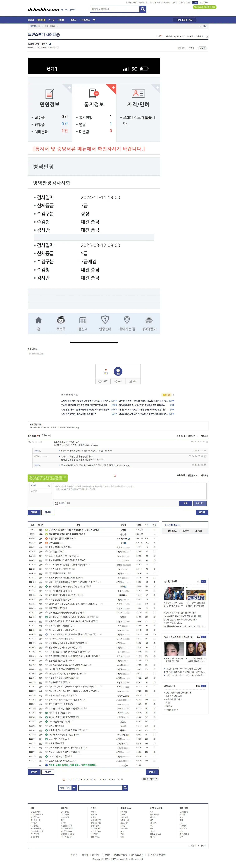Open comment sort 등록순 dropdown
This screenshot has width=236, height=868.
point(45,435)
